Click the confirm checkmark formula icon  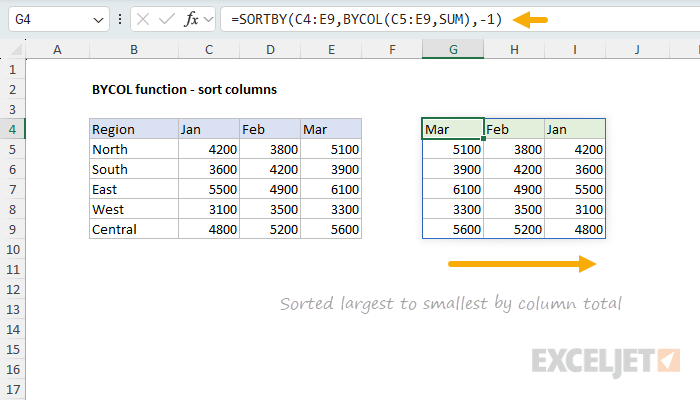click(167, 20)
